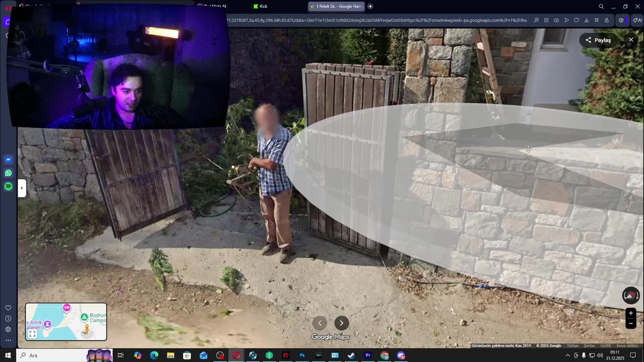The width and height of the screenshot is (644, 362).
Task: Click the Pegman on the minimap
Action: (87, 330)
